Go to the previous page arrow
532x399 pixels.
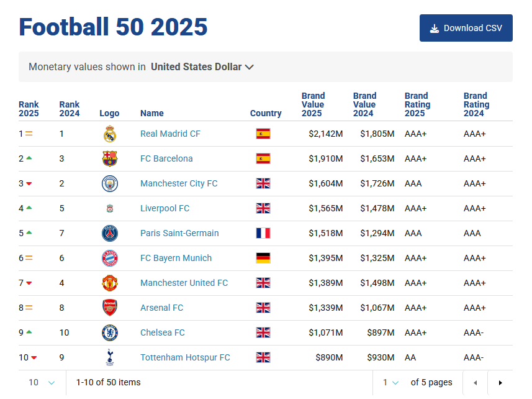tap(476, 383)
